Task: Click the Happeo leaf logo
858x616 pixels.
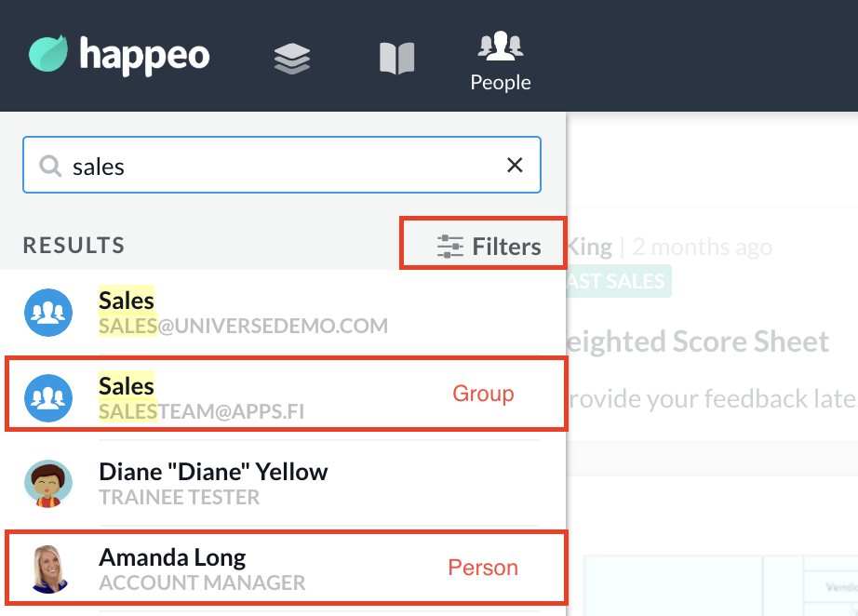Action: pos(48,54)
